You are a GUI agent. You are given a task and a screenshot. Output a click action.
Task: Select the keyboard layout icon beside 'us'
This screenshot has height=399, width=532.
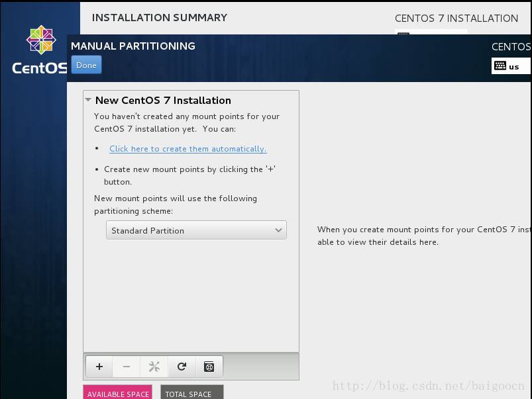pos(500,66)
